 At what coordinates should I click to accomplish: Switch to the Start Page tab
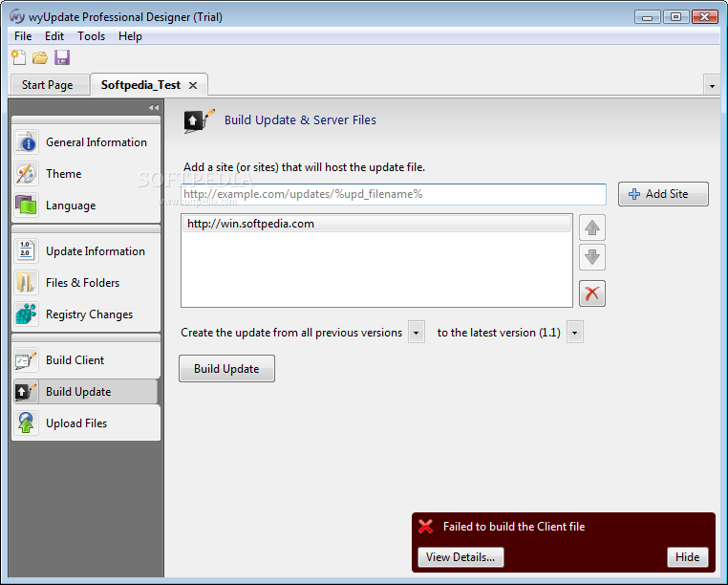point(48,85)
